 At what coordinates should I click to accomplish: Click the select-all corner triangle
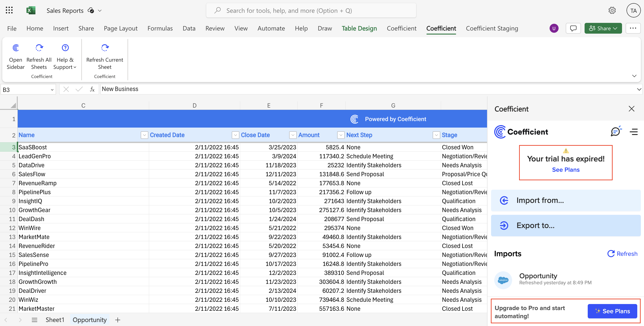(13, 105)
